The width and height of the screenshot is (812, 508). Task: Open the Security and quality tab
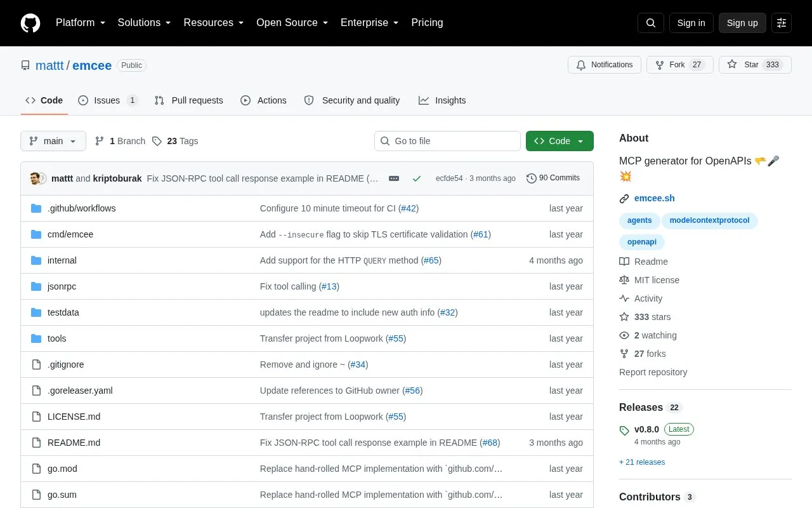(x=352, y=100)
